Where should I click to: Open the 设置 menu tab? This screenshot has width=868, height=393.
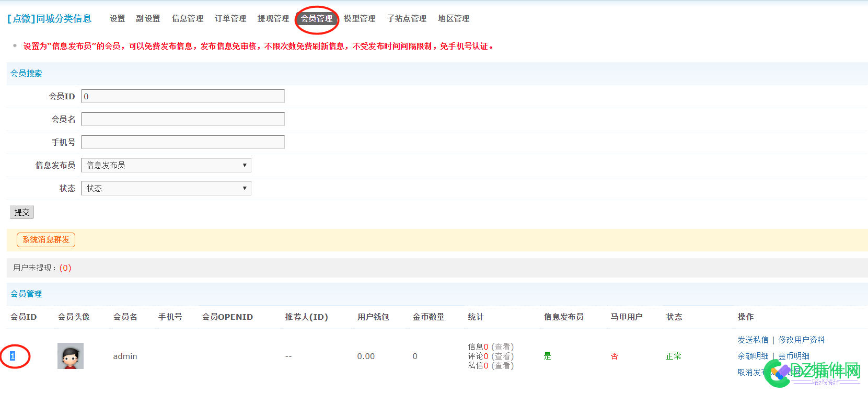point(117,19)
